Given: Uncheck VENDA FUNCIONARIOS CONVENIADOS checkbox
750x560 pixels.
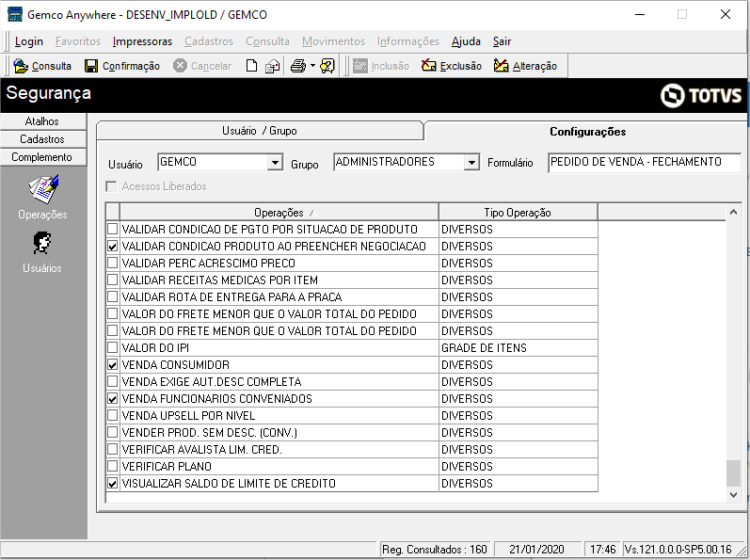Looking at the screenshot, I should click(x=112, y=399).
